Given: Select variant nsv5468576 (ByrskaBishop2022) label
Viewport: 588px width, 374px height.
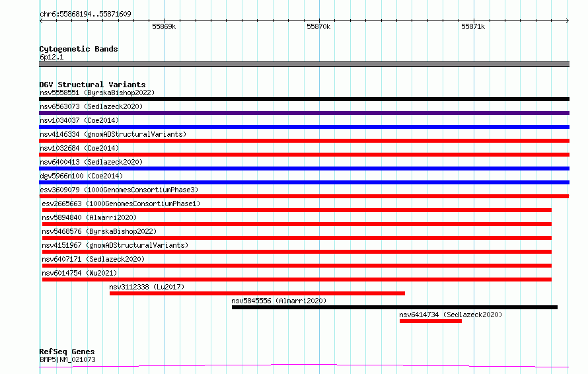Looking at the screenshot, I should (99, 231).
